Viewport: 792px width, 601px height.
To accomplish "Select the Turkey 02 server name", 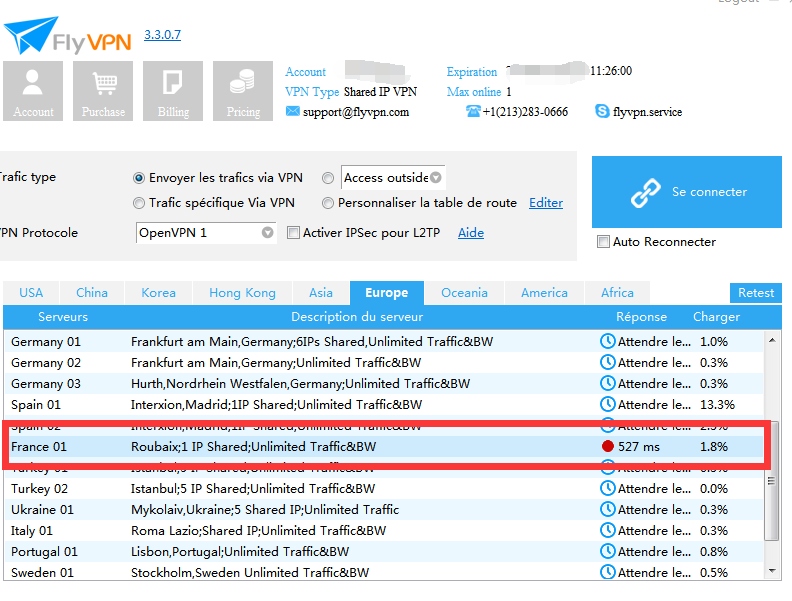I will 39,488.
